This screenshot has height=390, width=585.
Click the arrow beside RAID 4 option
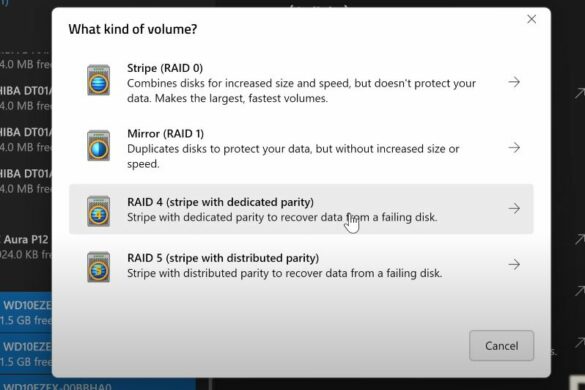pos(514,208)
